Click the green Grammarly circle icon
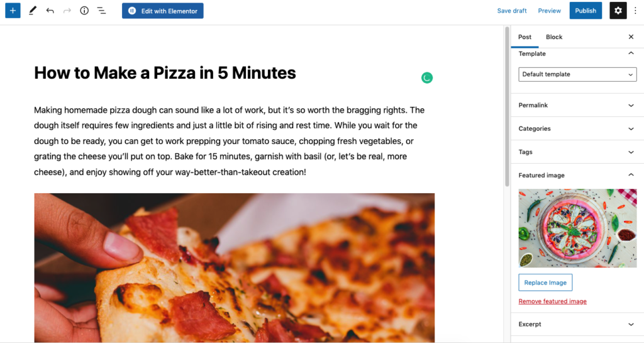Screen dimensions: 644x343 [427, 78]
